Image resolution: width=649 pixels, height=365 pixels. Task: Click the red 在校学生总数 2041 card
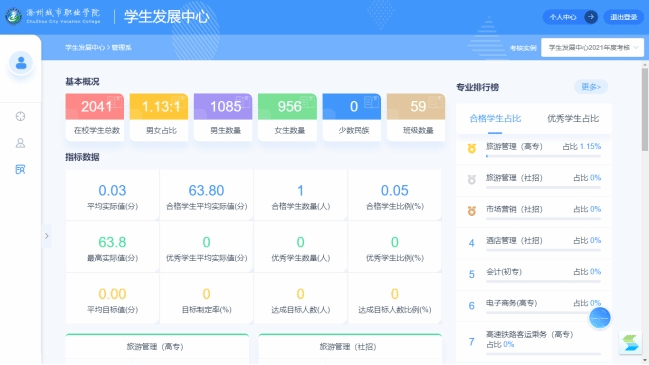(94, 118)
